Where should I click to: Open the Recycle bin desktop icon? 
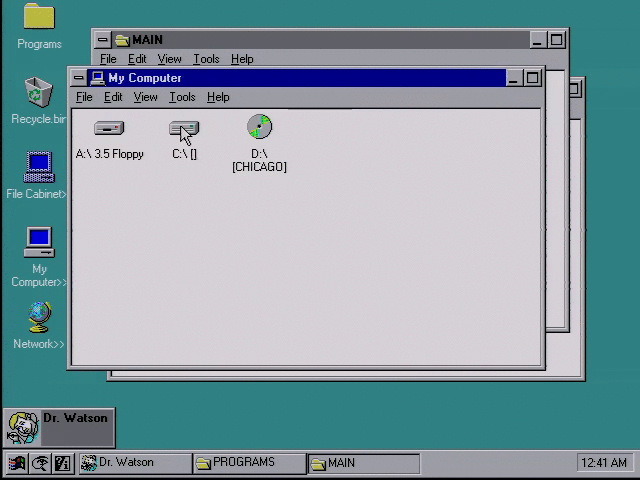click(38, 92)
